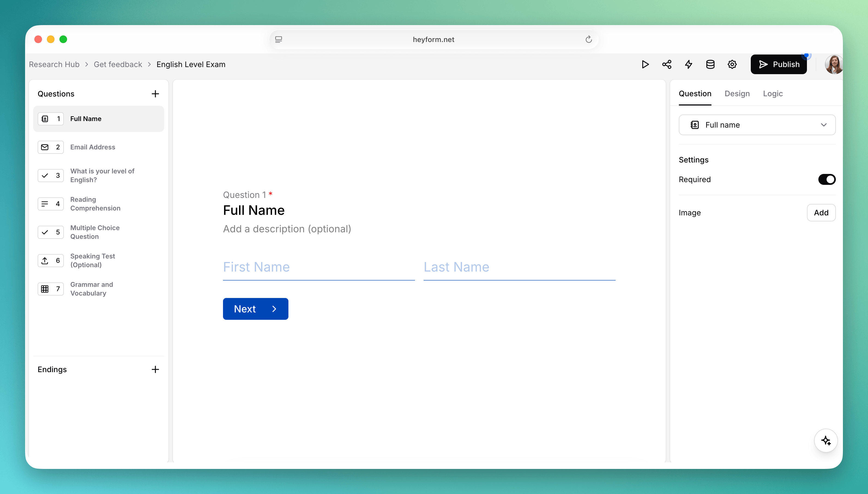
Task: Switch to the Design tab
Action: pyautogui.click(x=737, y=94)
